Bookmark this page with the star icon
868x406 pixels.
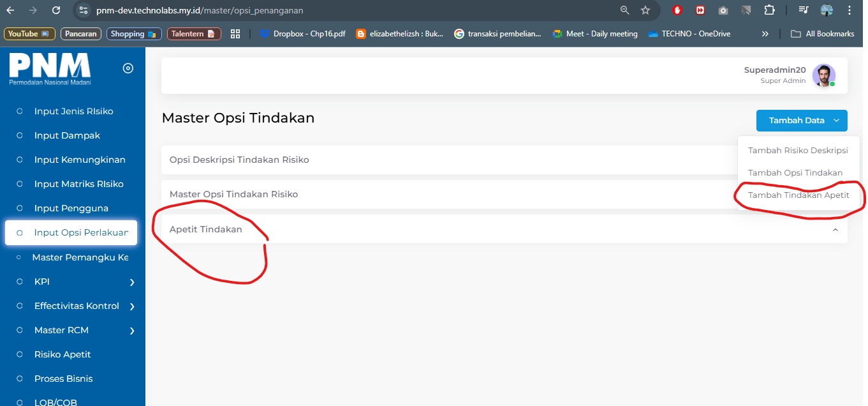(645, 10)
